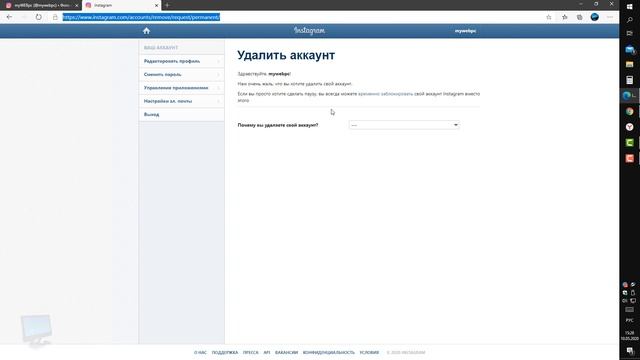Click the Instagram logo in the header
This screenshot has width=640, height=360.
point(309,31)
